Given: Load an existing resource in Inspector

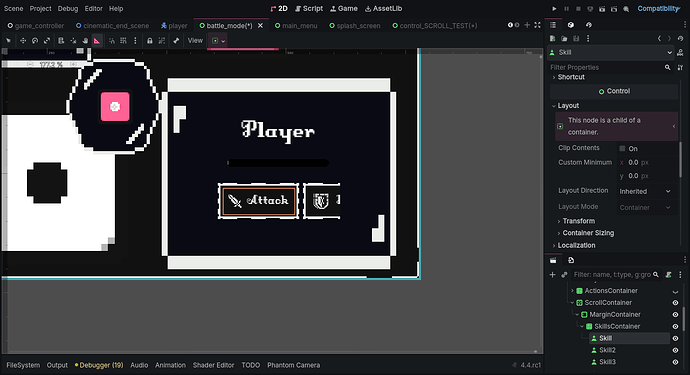Looking at the screenshot, I should [x=564, y=39].
